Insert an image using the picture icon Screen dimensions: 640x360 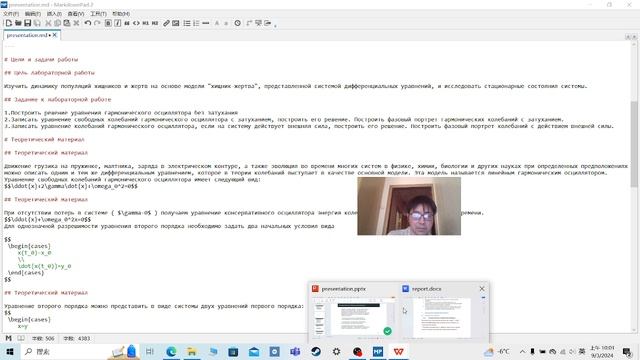coord(176,23)
